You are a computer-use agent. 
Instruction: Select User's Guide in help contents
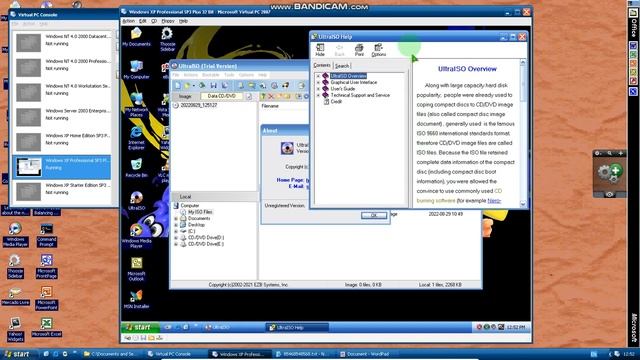342,89
